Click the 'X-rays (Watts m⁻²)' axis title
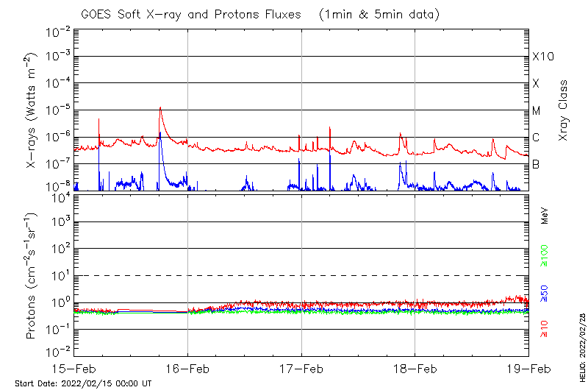Viewport: 588px width, 390px height. pyautogui.click(x=32, y=110)
